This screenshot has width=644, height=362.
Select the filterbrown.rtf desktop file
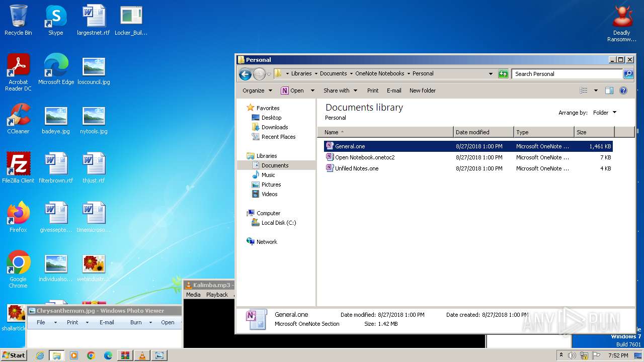(56, 168)
